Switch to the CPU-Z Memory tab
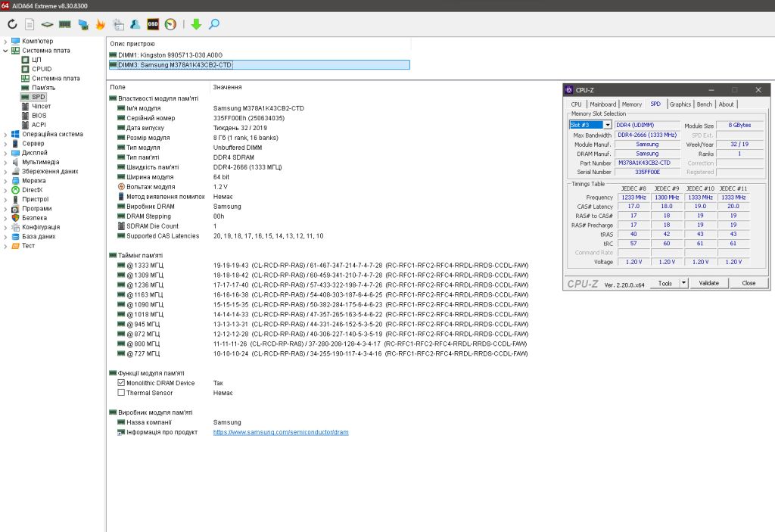This screenshot has height=532, width=775. (x=632, y=104)
